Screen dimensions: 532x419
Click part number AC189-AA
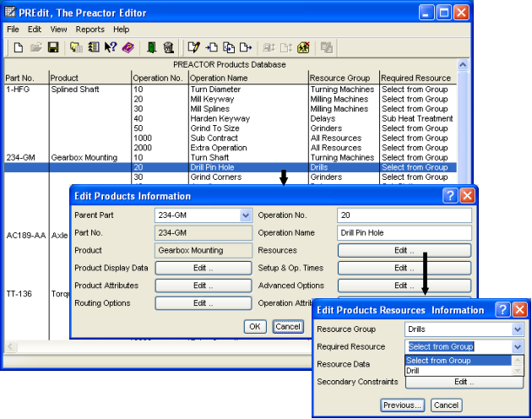coord(26,236)
